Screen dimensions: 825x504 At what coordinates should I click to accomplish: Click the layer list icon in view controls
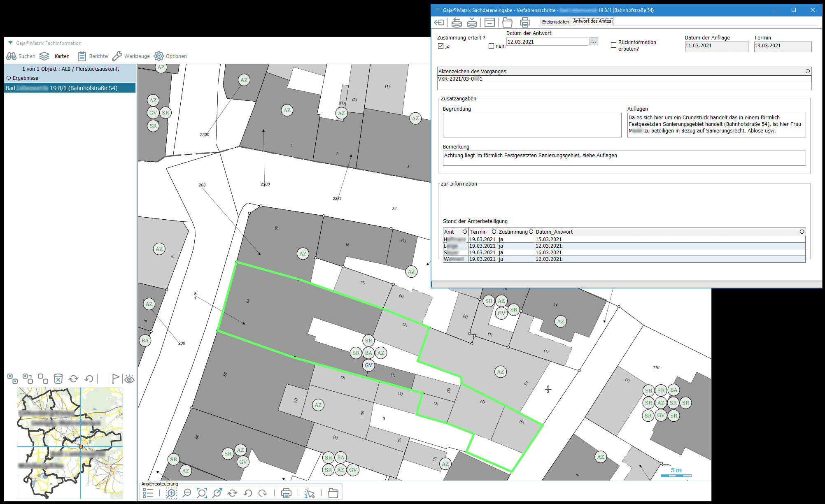pos(148,493)
